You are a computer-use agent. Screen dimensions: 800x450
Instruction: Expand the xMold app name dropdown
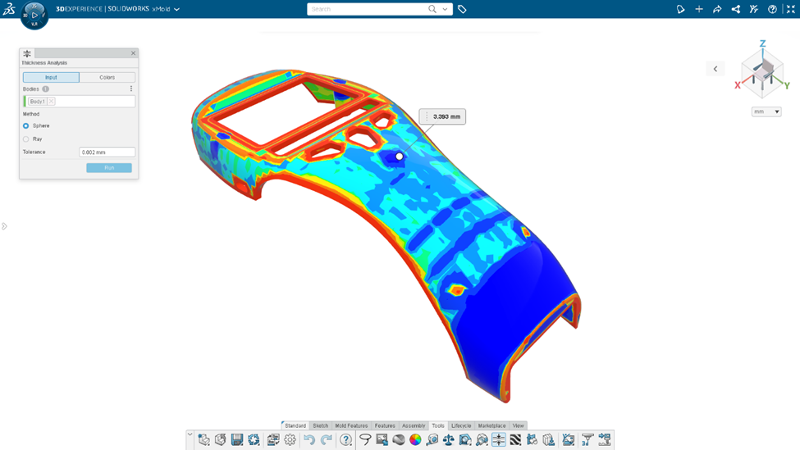(x=177, y=9)
